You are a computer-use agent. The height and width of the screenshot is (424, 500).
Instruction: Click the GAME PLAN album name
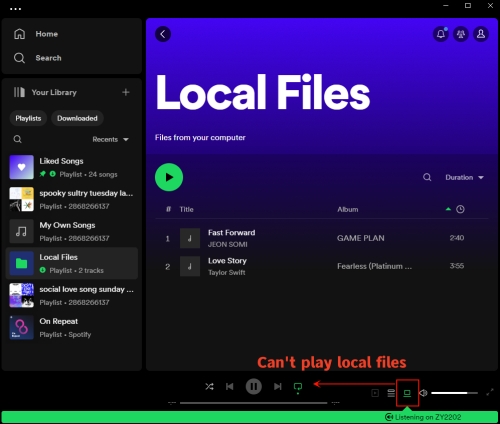tap(361, 238)
